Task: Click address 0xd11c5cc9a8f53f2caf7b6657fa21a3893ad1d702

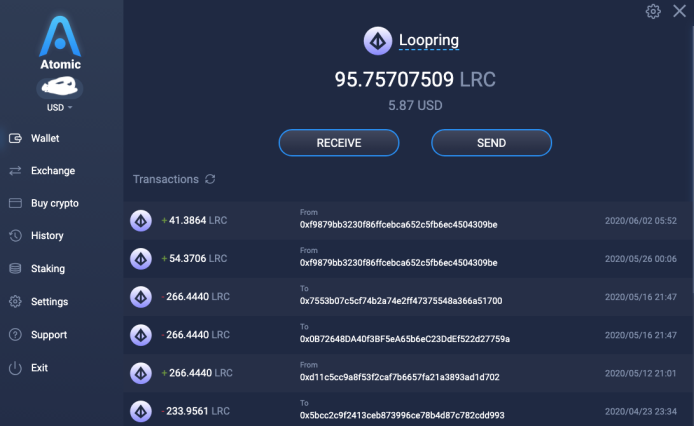Action: 400,377
